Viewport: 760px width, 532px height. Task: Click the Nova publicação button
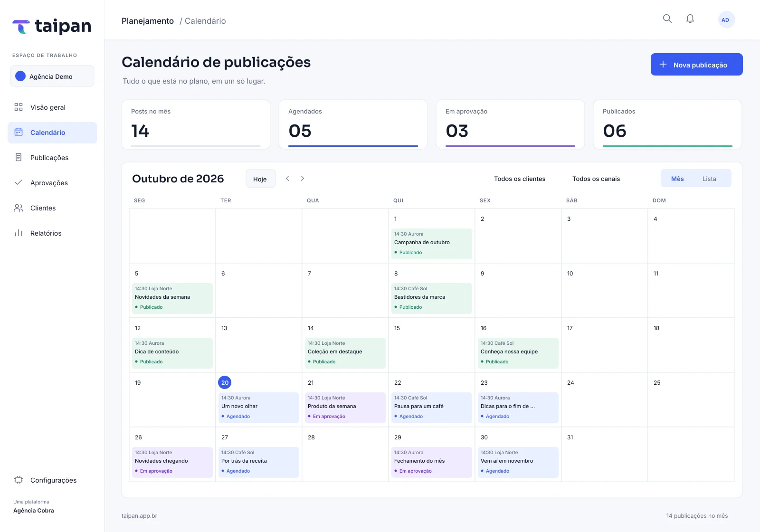pos(696,64)
